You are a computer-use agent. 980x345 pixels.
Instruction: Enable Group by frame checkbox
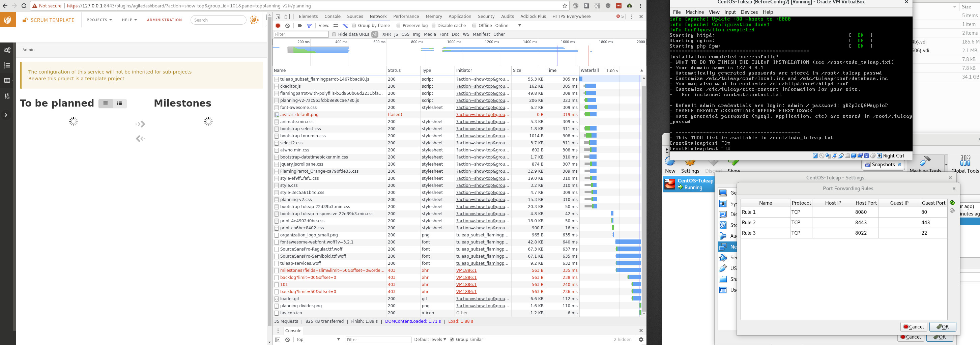354,26
